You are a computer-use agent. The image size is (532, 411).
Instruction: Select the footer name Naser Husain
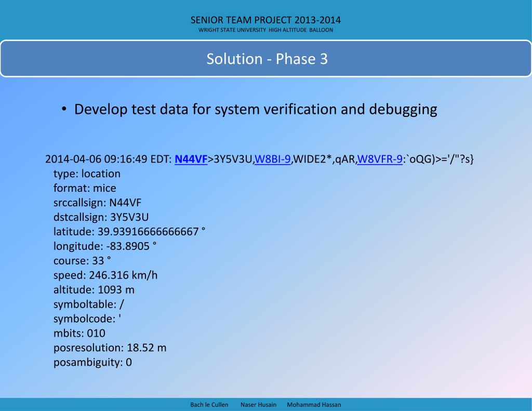(x=259, y=405)
